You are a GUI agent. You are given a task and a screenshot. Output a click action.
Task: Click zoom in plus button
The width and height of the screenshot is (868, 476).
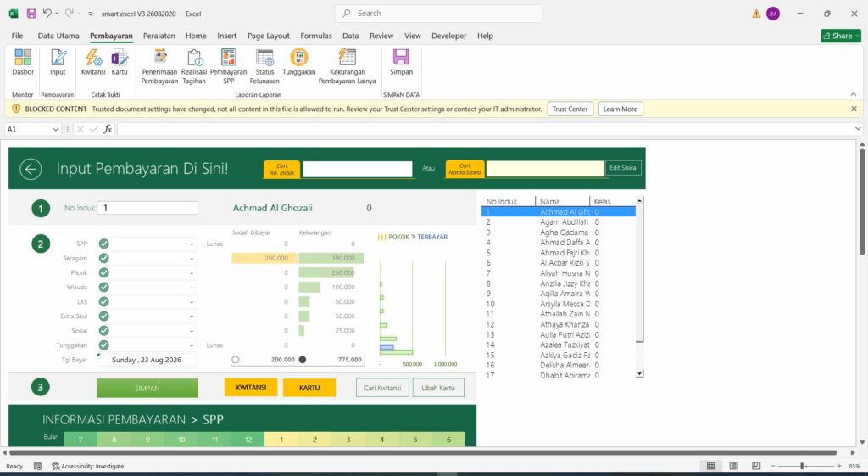click(x=839, y=466)
